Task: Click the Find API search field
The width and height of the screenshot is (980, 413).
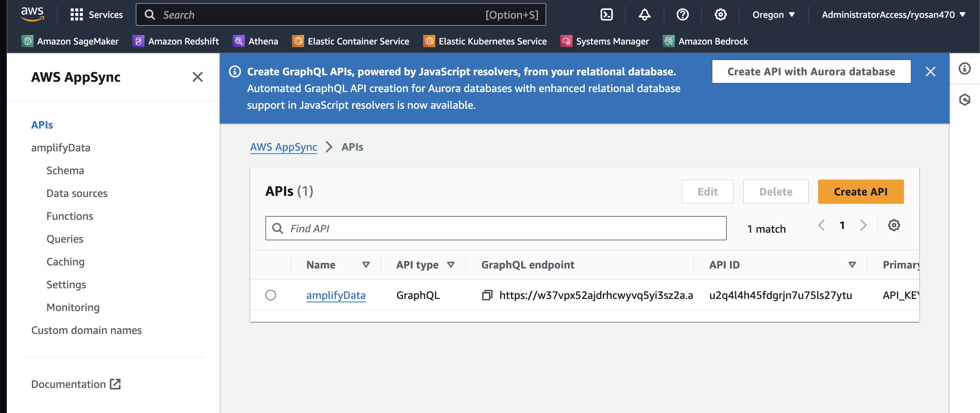Action: click(495, 229)
